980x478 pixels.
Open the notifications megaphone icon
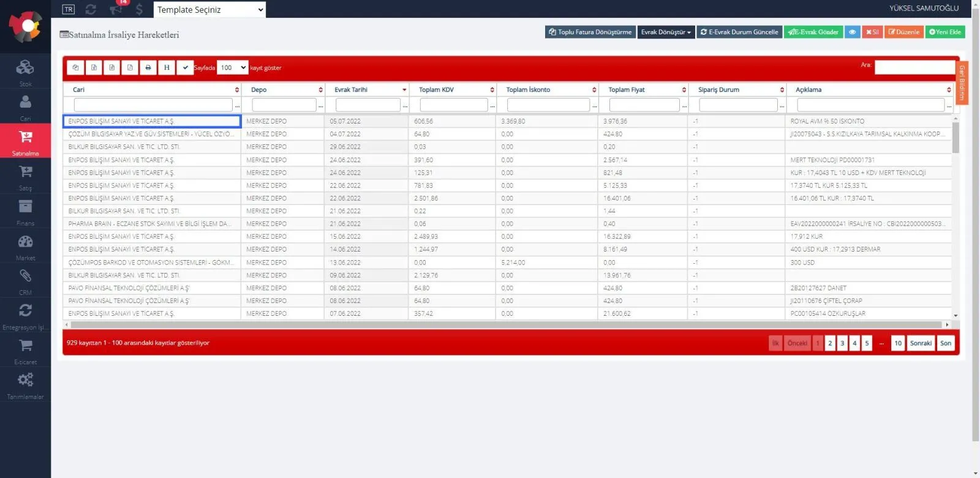tap(116, 9)
